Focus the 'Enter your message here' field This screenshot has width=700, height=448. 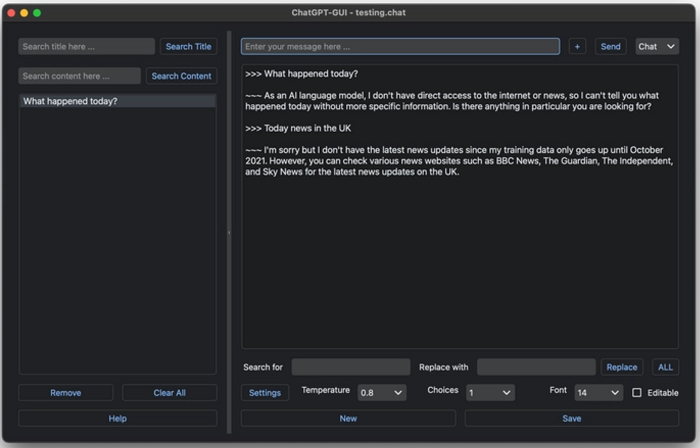pos(400,46)
